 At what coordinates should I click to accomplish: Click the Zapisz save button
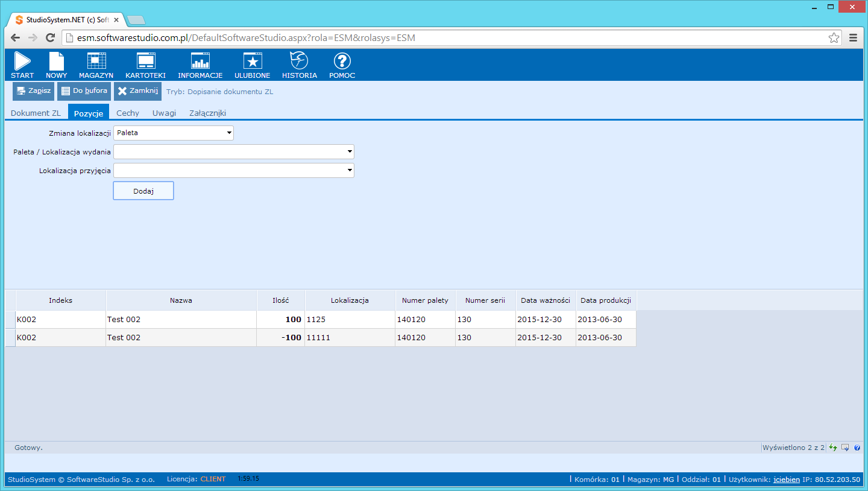(x=34, y=91)
